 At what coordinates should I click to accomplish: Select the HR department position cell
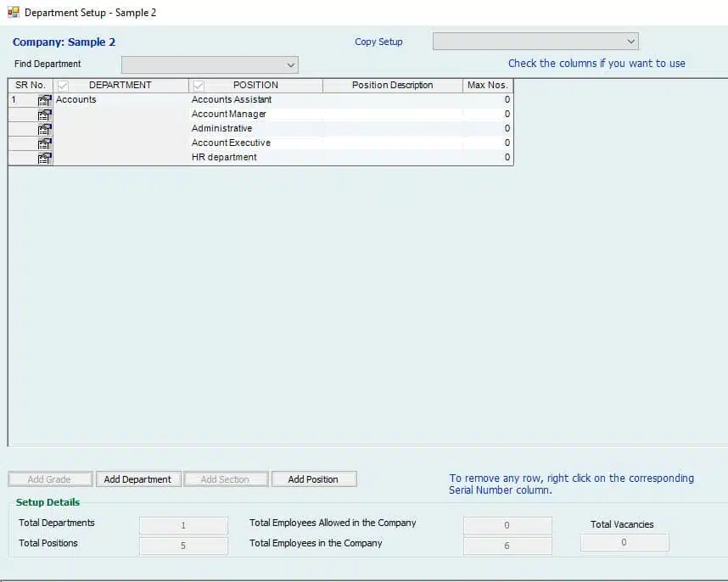point(256,157)
